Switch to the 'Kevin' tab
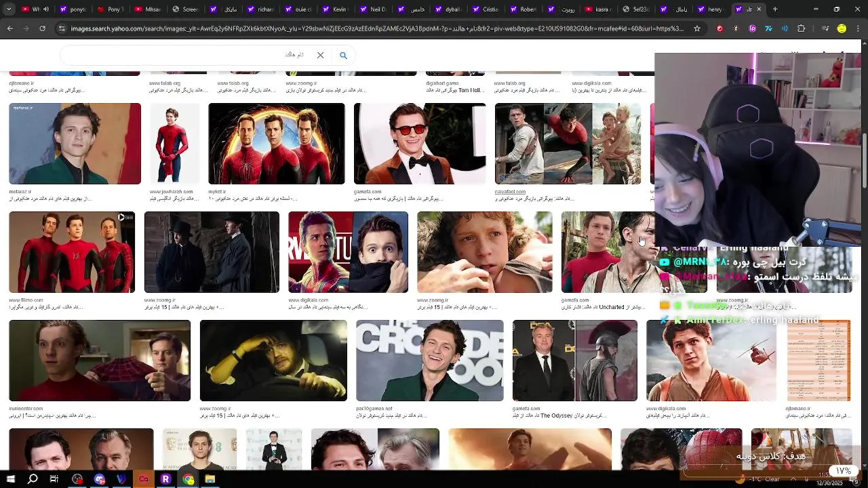 pyautogui.click(x=334, y=9)
